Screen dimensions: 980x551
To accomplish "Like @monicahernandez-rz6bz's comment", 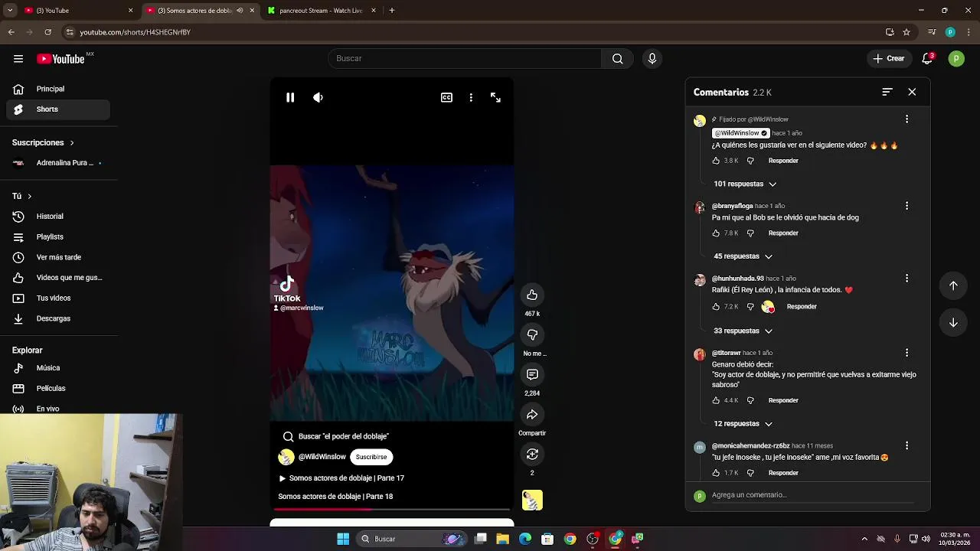I will pos(716,473).
